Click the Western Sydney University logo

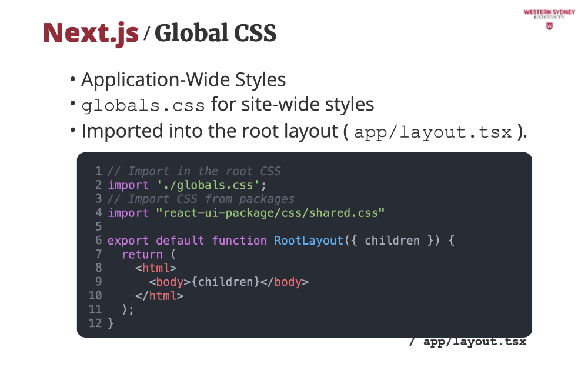click(549, 14)
